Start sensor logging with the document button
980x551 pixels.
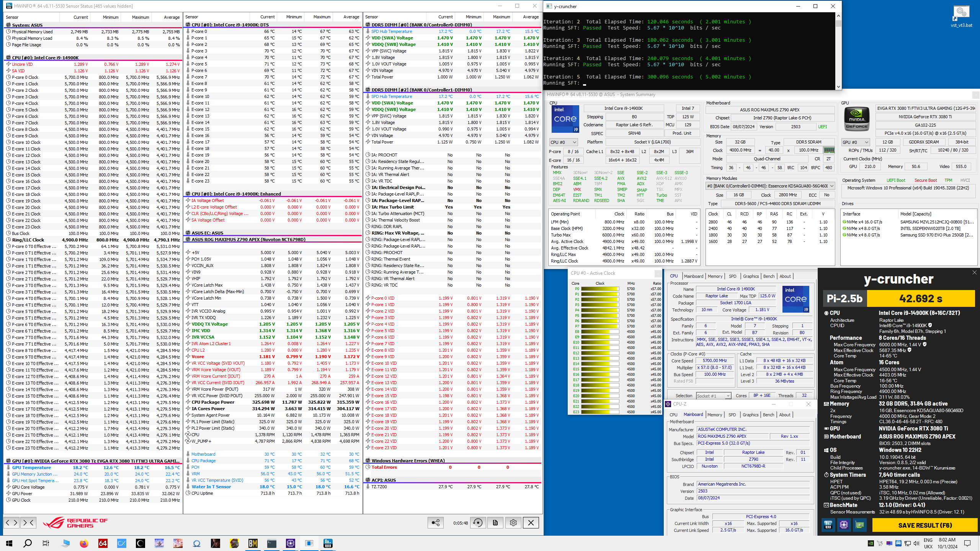coord(495,523)
